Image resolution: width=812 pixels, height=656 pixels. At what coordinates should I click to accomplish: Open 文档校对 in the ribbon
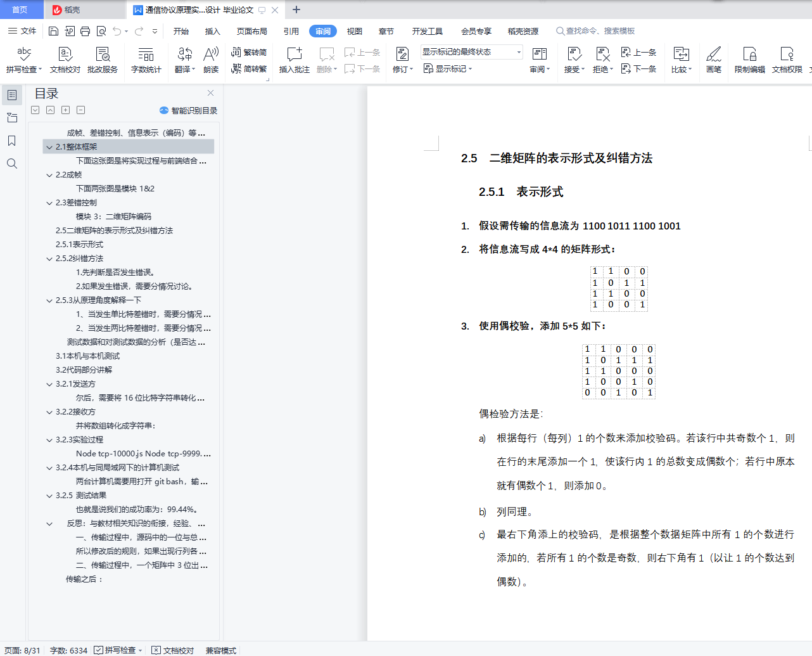[65, 60]
